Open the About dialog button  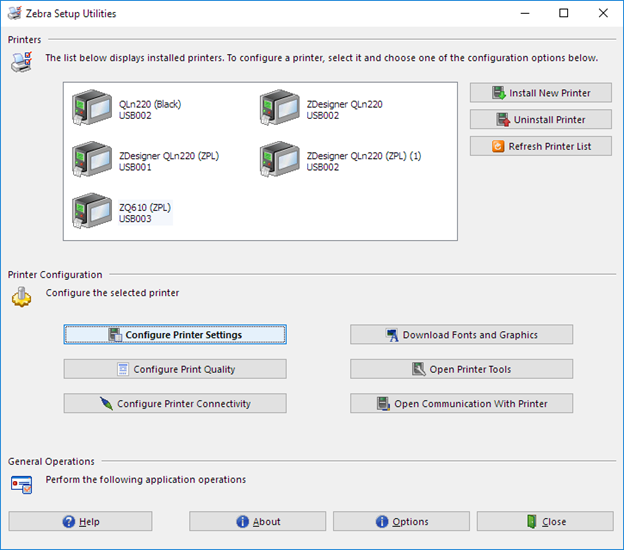(x=257, y=521)
